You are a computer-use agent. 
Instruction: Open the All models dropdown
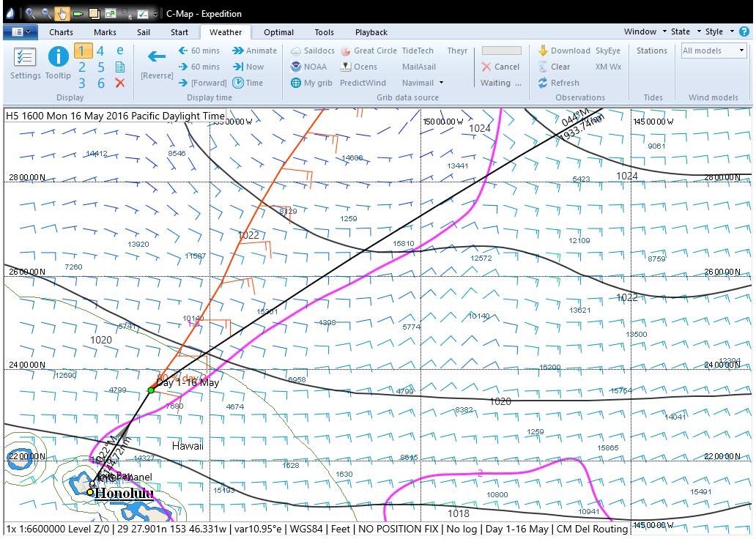713,51
